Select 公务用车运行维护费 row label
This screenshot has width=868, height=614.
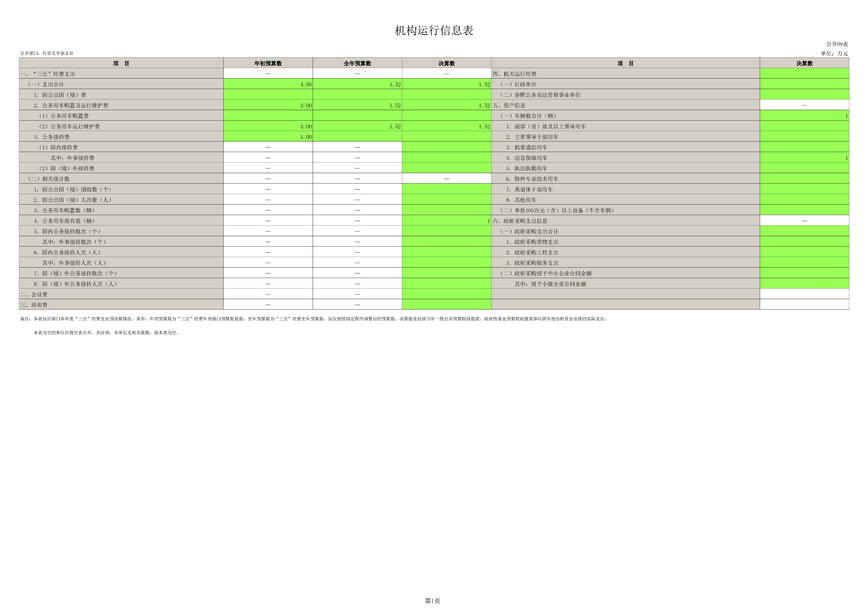point(69,126)
